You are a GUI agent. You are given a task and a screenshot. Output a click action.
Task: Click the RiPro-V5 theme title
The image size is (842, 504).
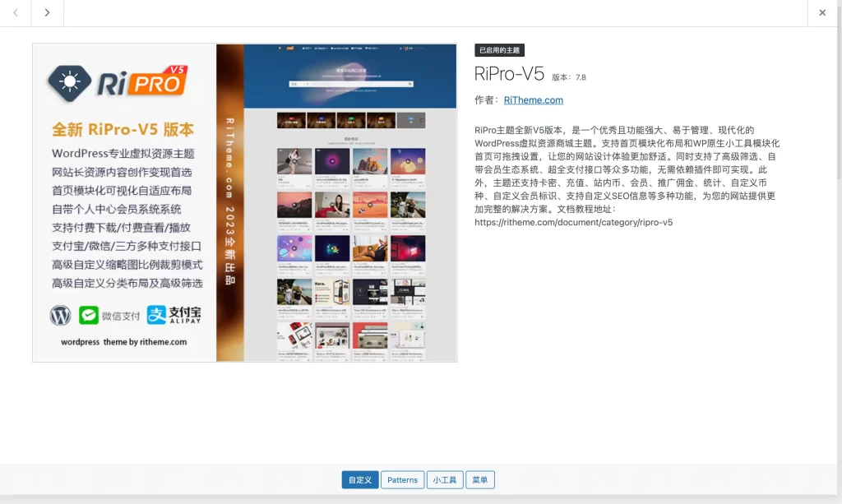(x=509, y=74)
